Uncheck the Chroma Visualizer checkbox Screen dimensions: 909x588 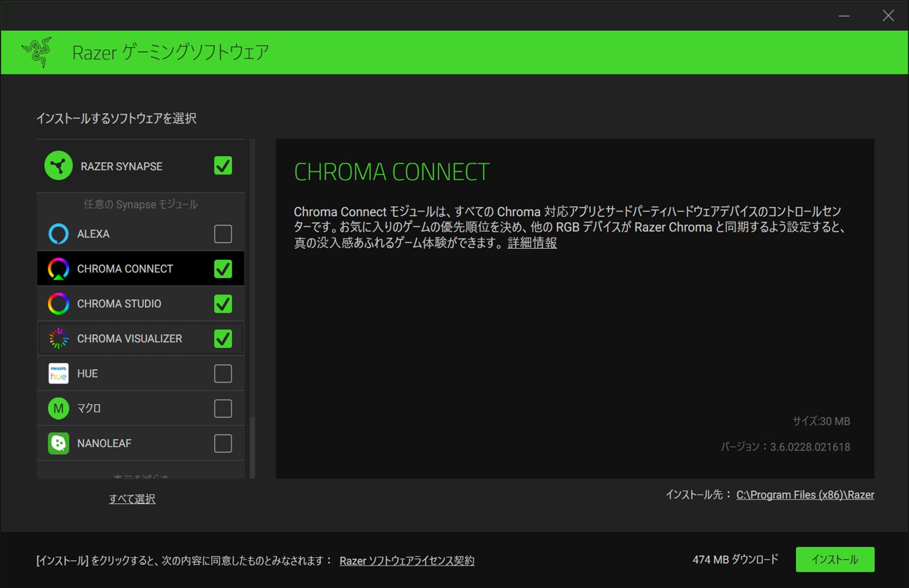[x=223, y=339]
